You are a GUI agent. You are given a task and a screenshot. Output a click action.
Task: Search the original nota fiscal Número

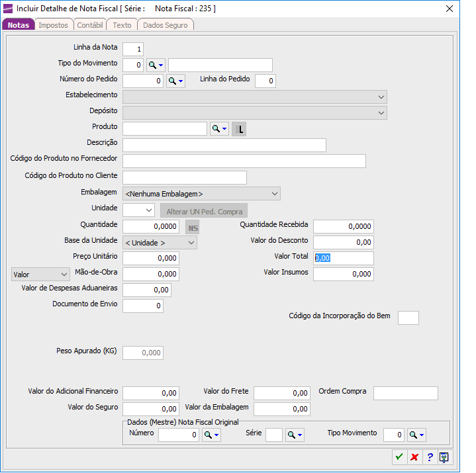[x=211, y=435]
